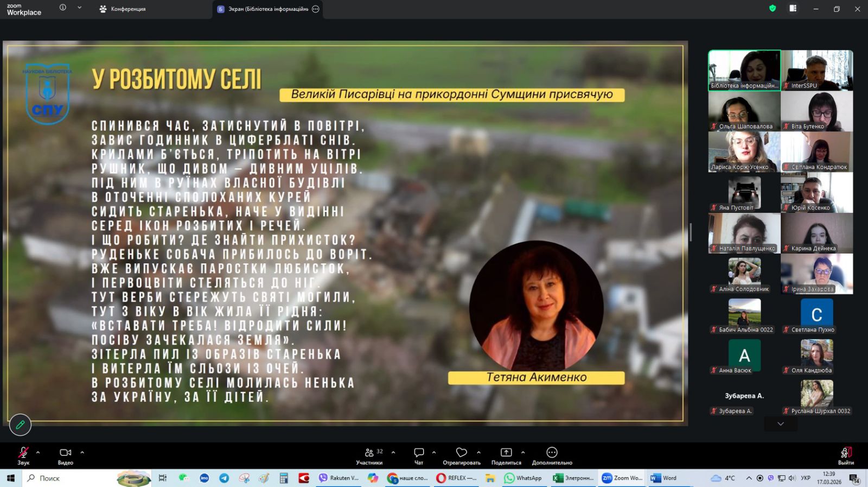
Task: Click the Отреагировать reactions heart icon
Action: [x=461, y=455]
